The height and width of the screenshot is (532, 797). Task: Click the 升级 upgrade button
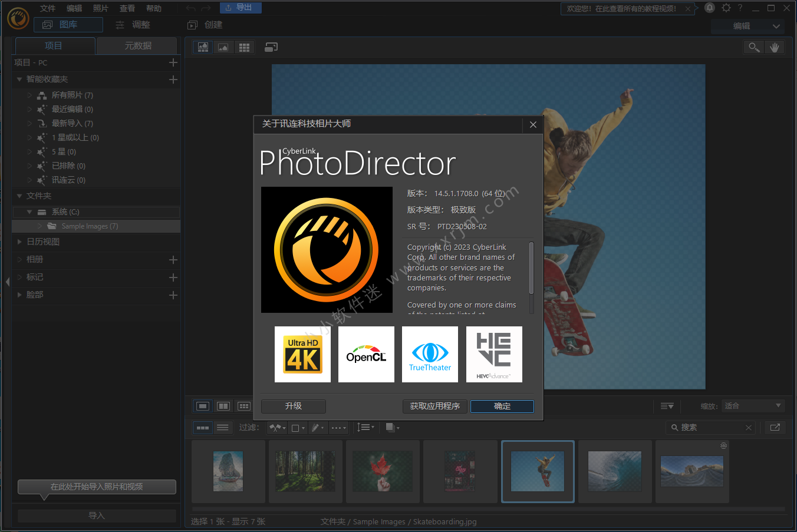[293, 406]
